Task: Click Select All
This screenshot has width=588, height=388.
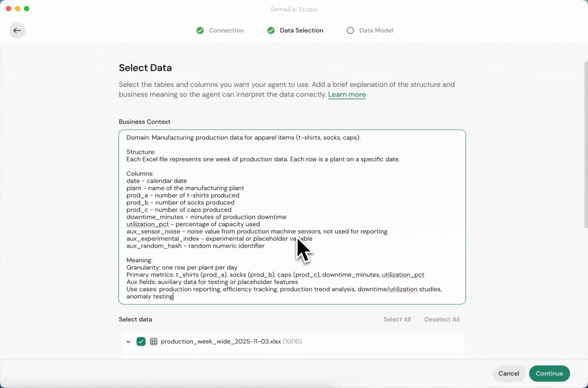Action: tap(396, 319)
